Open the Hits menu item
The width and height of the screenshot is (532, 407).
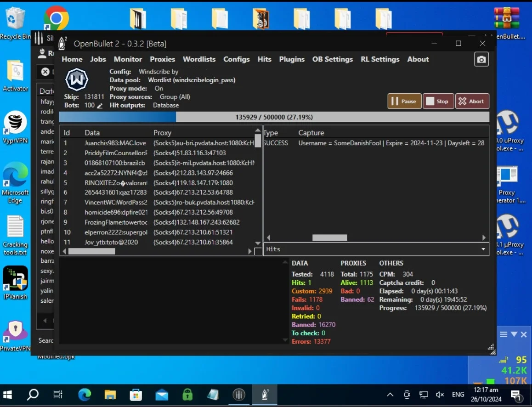point(264,59)
